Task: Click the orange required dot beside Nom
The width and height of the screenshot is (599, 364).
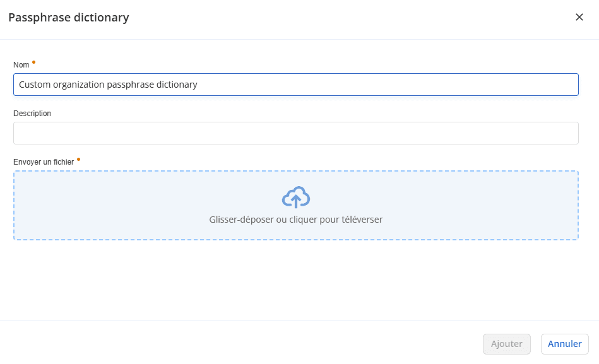Action: click(33, 62)
